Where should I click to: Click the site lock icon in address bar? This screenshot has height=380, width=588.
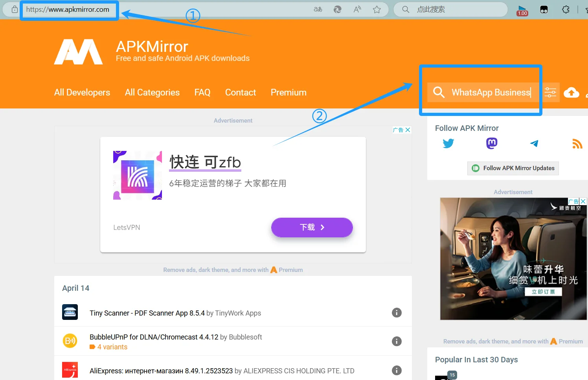(15, 9)
